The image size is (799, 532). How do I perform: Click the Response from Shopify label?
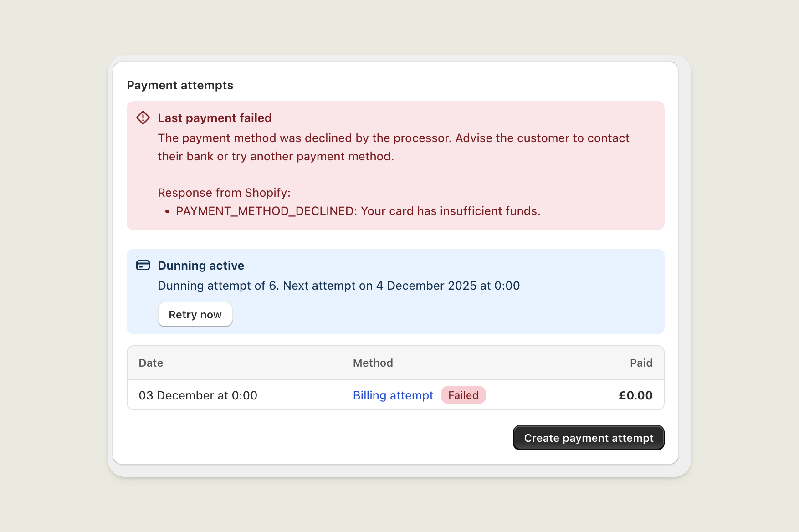(x=224, y=193)
